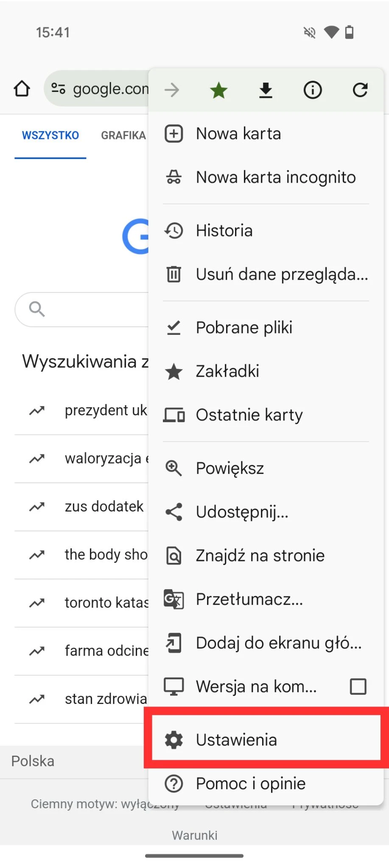389x868 pixels.
Task: Tap the download page icon
Action: point(266,90)
